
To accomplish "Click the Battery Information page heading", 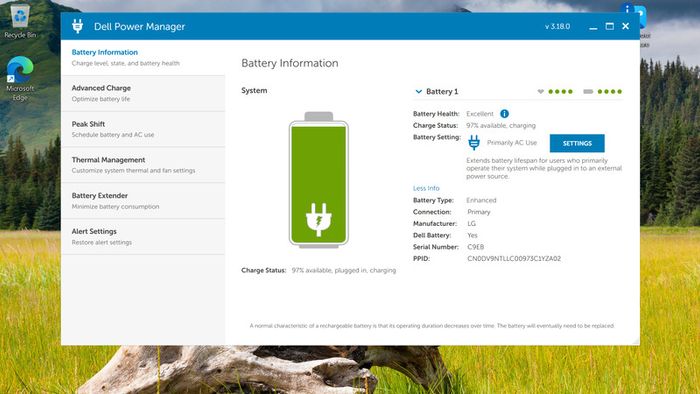I will click(290, 63).
